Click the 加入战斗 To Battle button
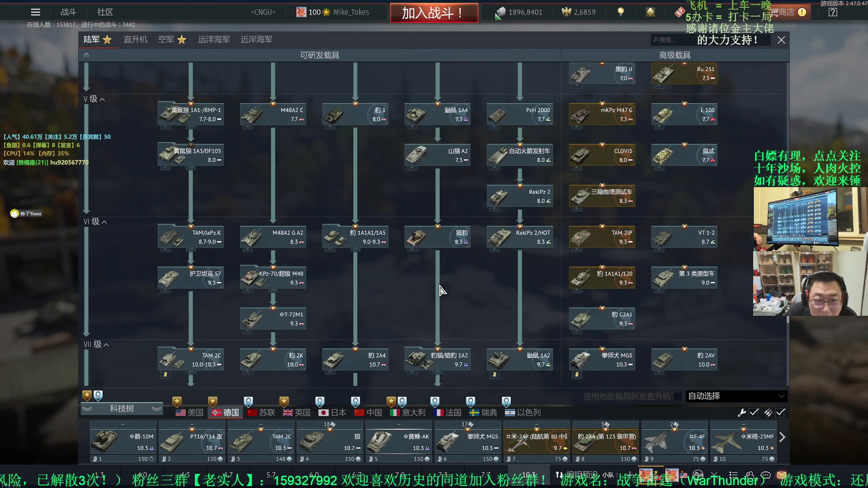The height and width of the screenshot is (488, 868). [434, 13]
